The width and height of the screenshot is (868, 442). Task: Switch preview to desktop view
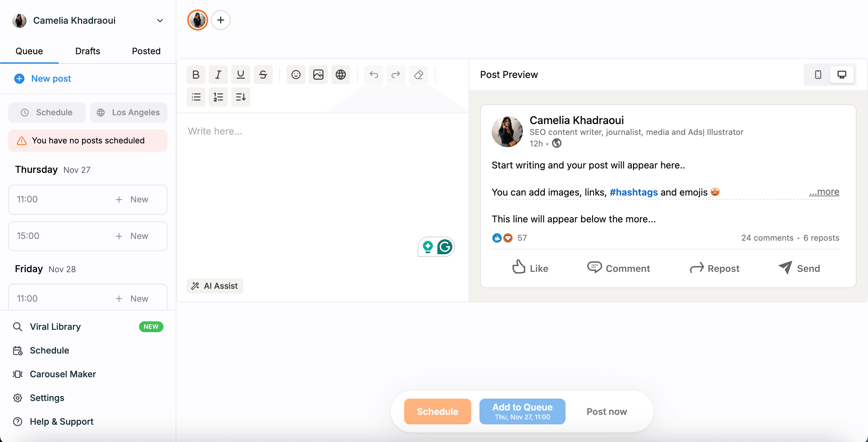842,75
